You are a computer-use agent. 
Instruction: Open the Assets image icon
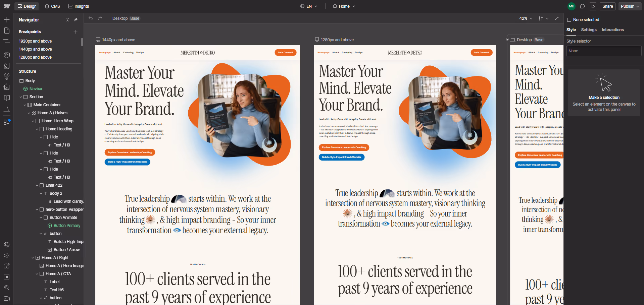7,87
